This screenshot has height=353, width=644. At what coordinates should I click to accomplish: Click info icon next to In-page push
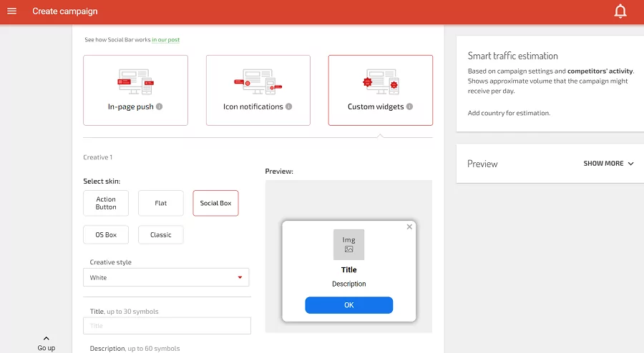pos(160,106)
